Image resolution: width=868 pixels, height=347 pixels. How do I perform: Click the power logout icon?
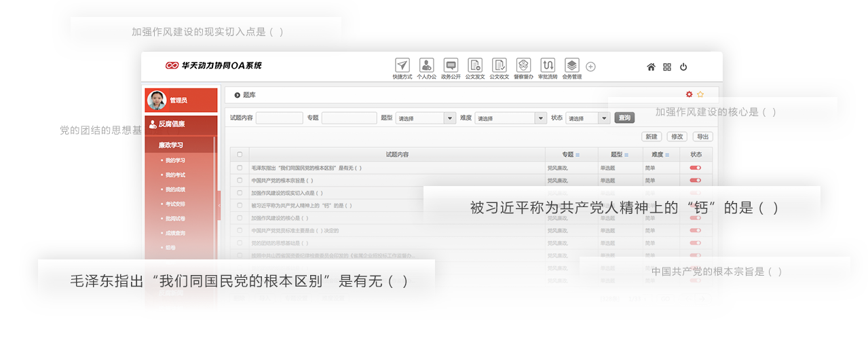[x=683, y=67]
